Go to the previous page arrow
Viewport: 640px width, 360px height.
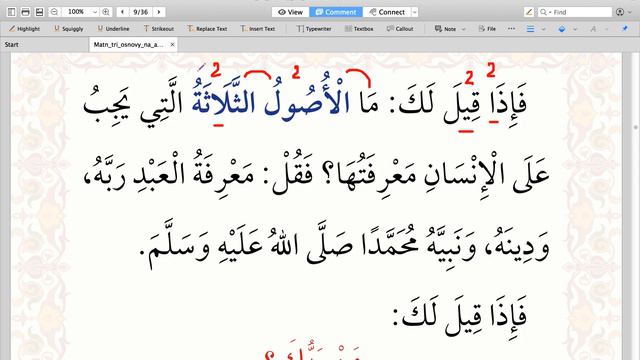click(122, 12)
